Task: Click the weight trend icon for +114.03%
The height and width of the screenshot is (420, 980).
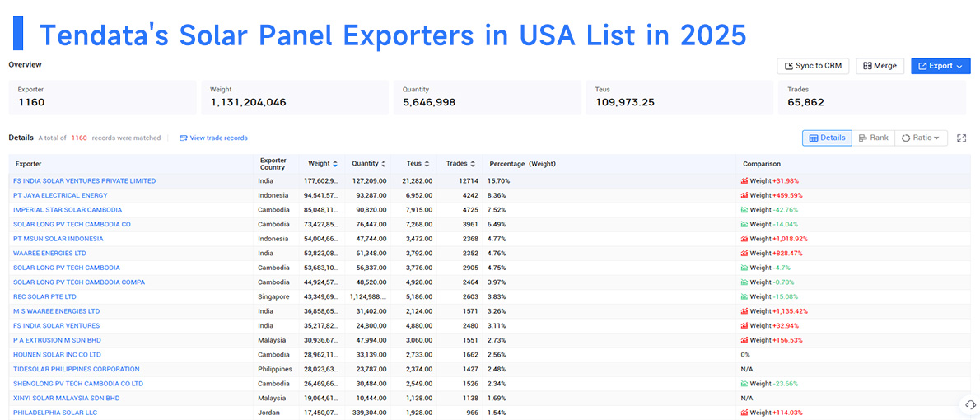Action: pyautogui.click(x=744, y=413)
